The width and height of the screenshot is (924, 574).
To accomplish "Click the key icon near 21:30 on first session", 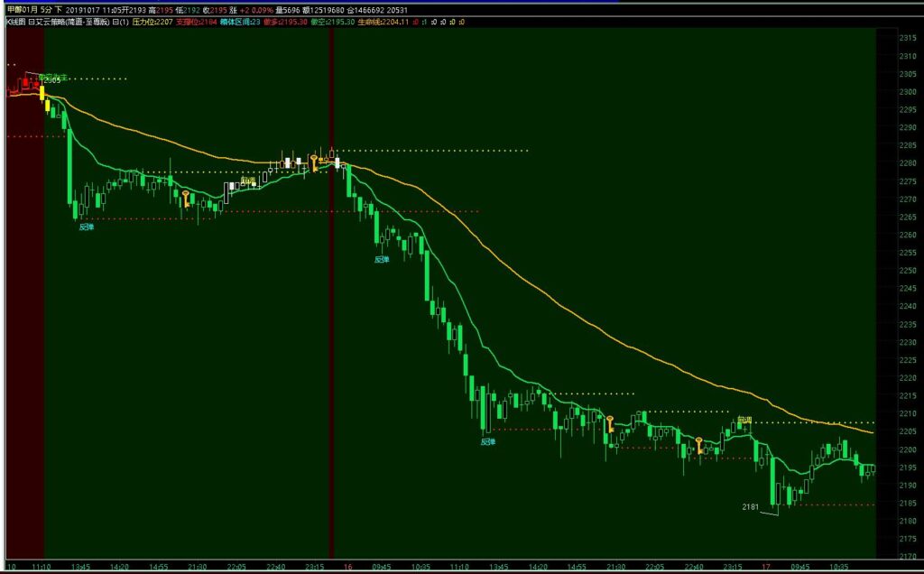I will tap(185, 199).
